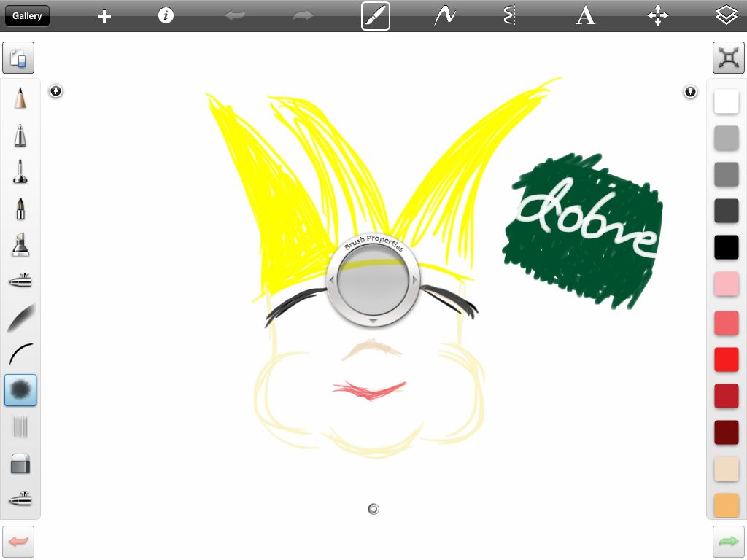This screenshot has width=747, height=560.
Task: Select the chisel marker brush
Action: [20, 245]
